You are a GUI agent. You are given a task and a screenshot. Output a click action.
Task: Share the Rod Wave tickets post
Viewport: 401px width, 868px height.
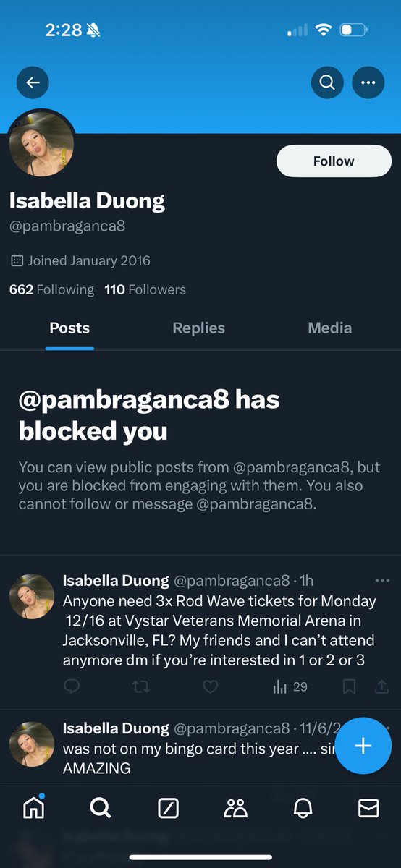point(383,686)
